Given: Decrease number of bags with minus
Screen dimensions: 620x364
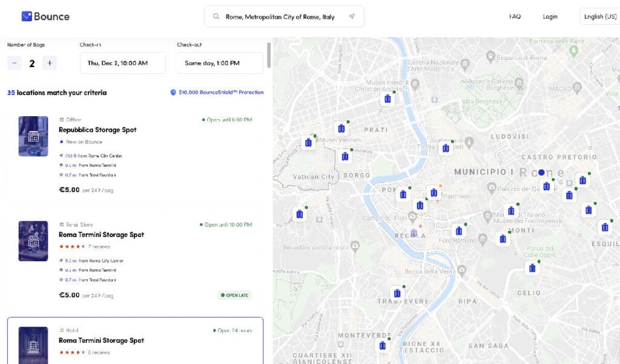Looking at the screenshot, I should pyautogui.click(x=15, y=63).
